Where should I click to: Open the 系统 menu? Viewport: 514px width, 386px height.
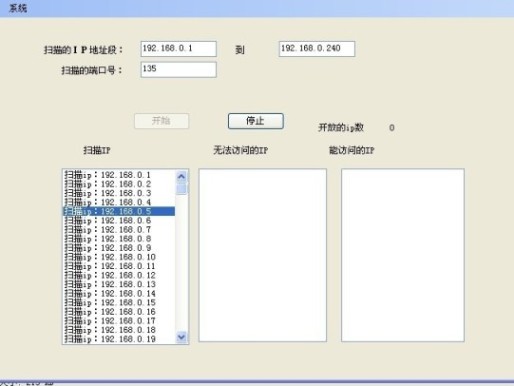(18, 8)
